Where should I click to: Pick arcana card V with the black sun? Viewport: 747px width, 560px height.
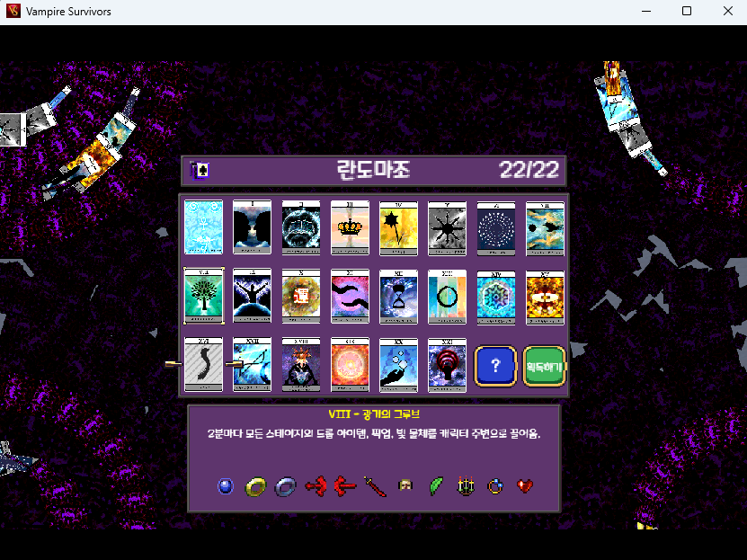click(448, 228)
